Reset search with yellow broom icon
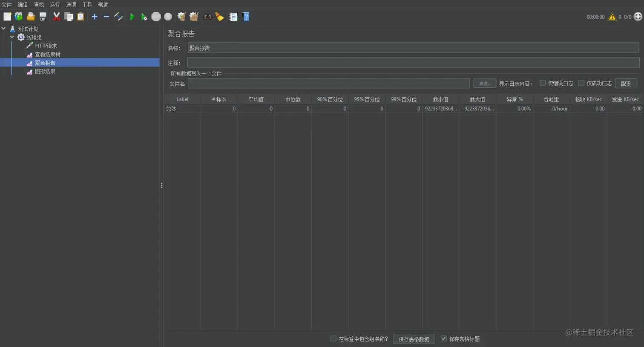This screenshot has height=347, width=644. pyautogui.click(x=219, y=17)
